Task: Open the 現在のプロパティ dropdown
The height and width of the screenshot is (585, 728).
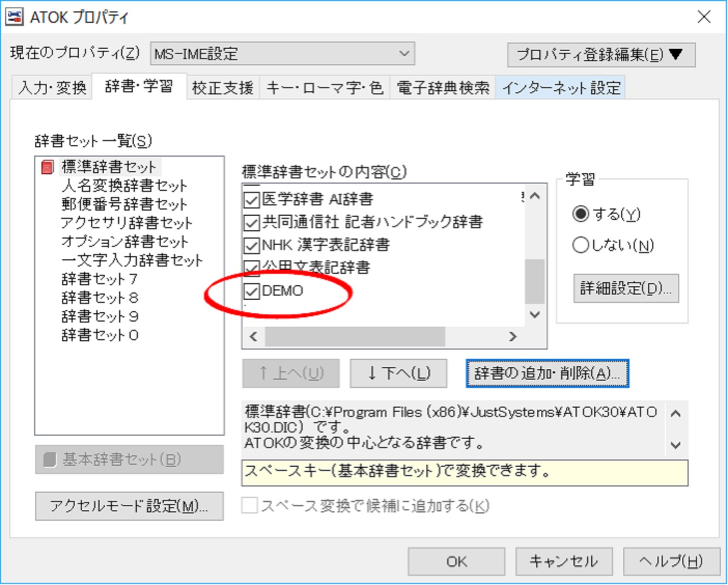Action: tap(283, 53)
